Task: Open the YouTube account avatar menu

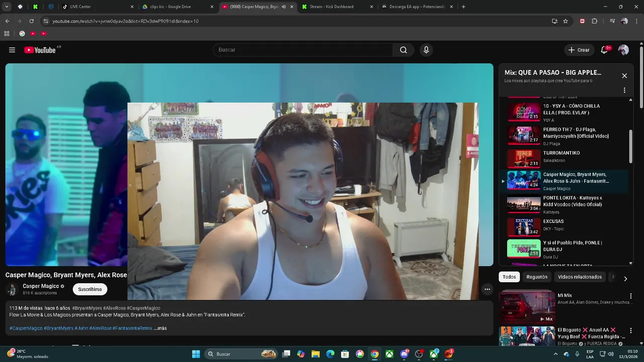Action: point(623,50)
